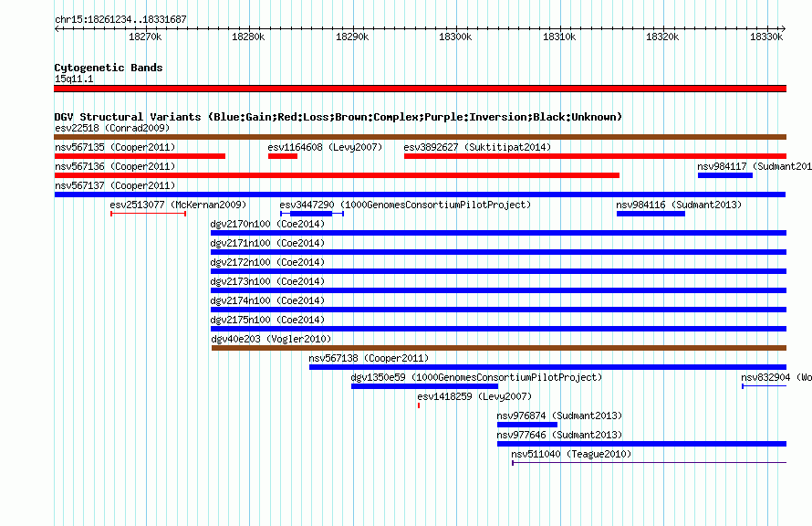Select the blue nsv976874 bar
This screenshot has height=526, width=812.
(527, 425)
